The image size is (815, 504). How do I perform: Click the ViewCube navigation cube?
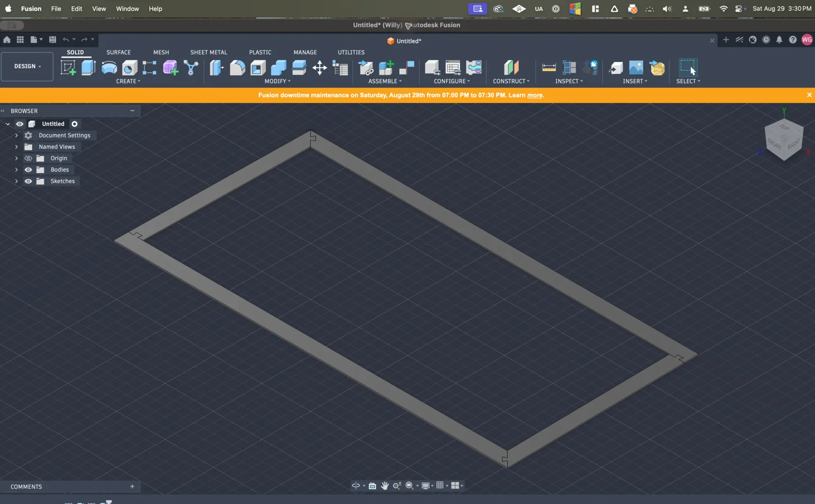point(784,140)
